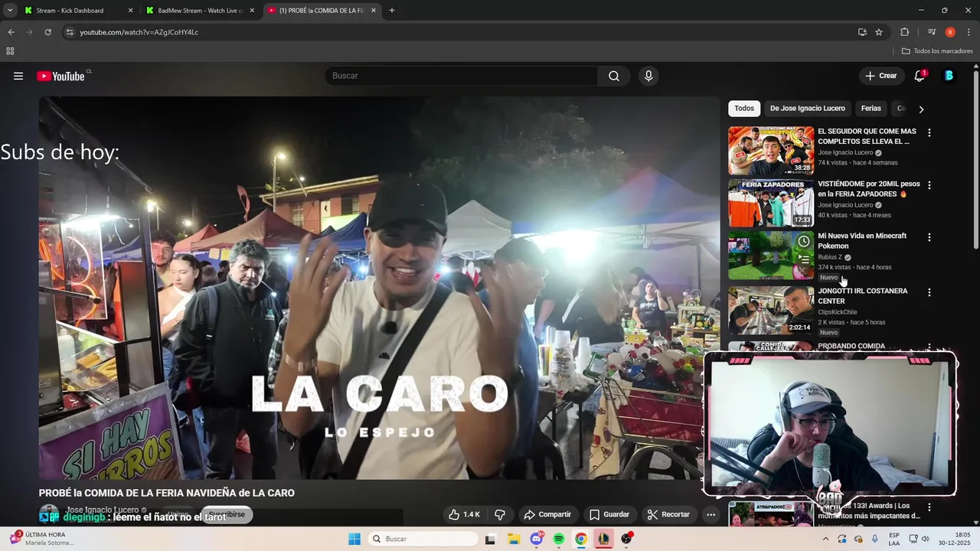Open Spotify from the taskbar
Screen dimensions: 980x551
point(559,539)
